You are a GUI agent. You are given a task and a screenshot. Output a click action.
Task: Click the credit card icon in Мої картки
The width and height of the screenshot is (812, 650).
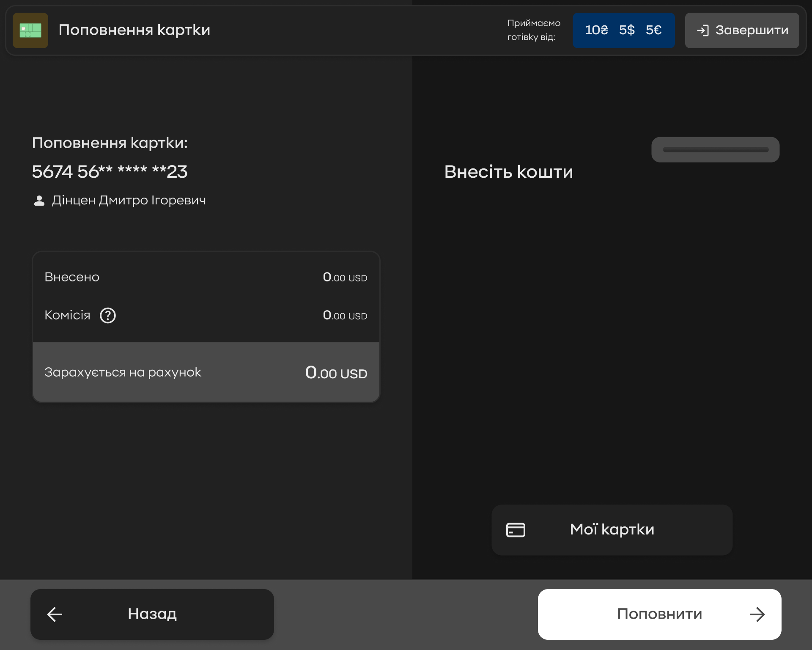pos(516,530)
